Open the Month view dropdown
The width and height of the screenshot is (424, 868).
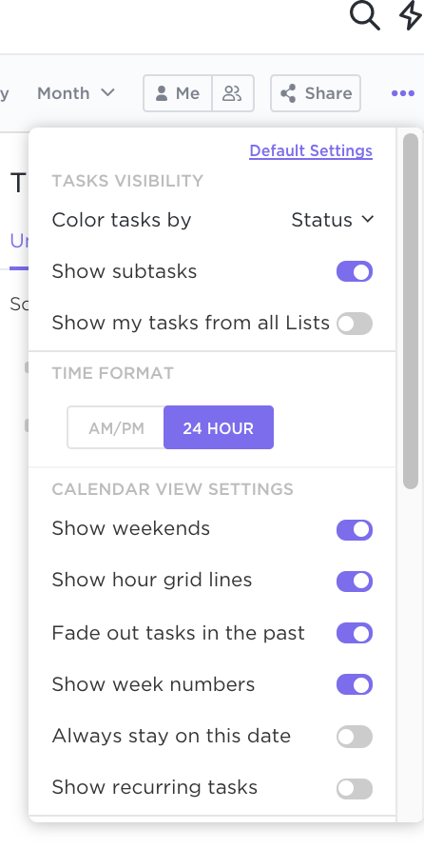pyautogui.click(x=76, y=93)
